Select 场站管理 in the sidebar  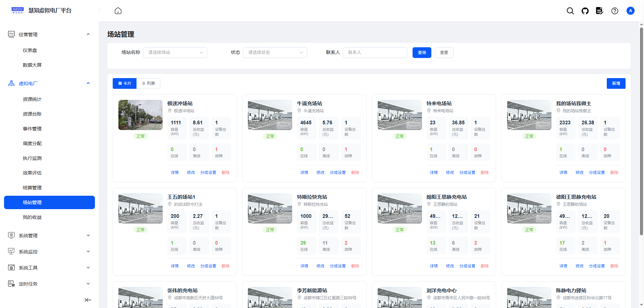click(49, 202)
